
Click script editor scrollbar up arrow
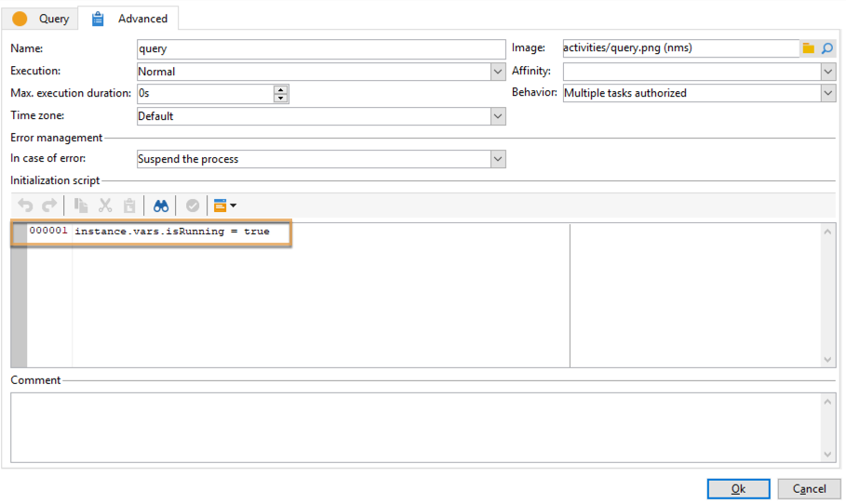[x=827, y=232]
